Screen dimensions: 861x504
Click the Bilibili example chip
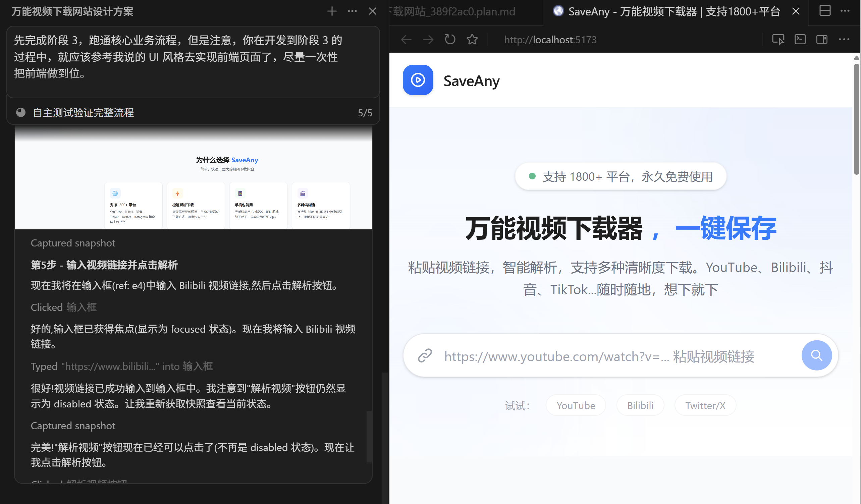(640, 406)
